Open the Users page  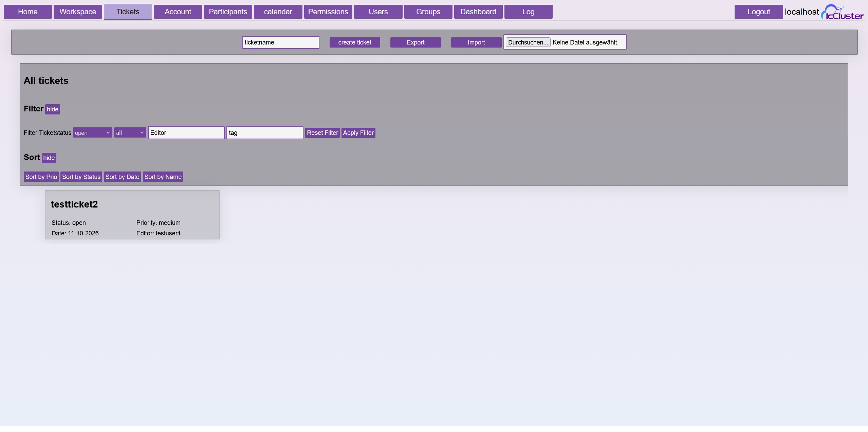click(378, 12)
